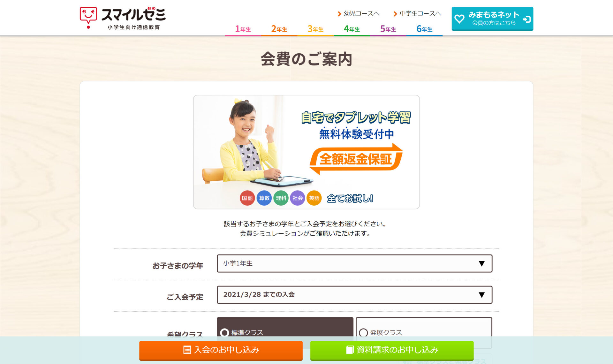Click the orange 英語 subject circle
The image size is (613, 364).
click(314, 198)
